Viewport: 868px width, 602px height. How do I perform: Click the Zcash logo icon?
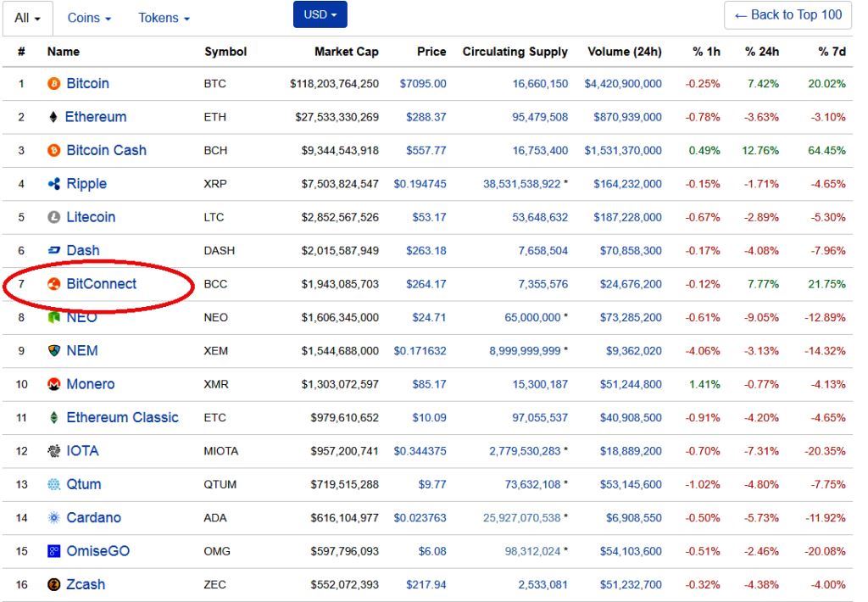click(54, 585)
